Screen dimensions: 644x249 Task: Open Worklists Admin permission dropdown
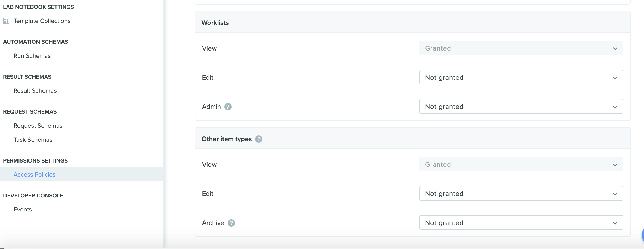pyautogui.click(x=521, y=107)
